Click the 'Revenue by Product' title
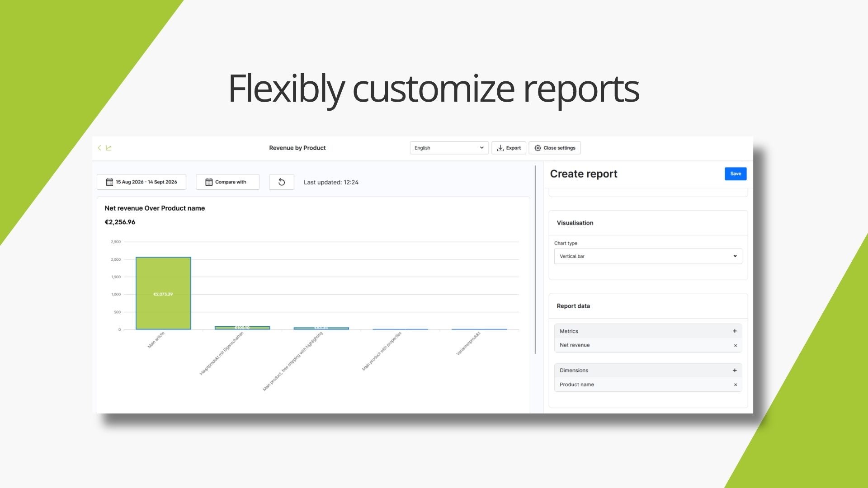 point(297,148)
